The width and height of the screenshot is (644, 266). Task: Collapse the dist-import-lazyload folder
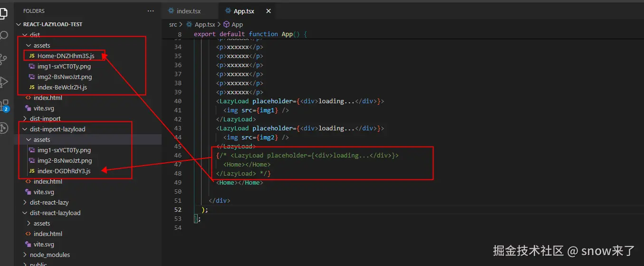click(x=25, y=129)
